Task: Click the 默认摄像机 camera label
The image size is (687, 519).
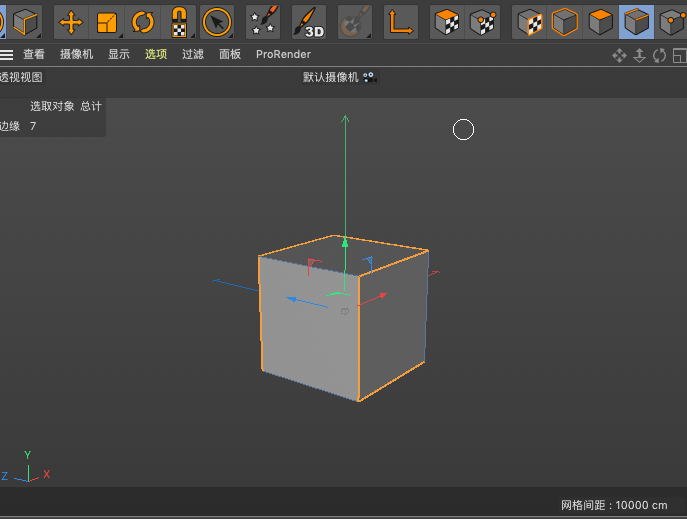Action: click(331, 78)
